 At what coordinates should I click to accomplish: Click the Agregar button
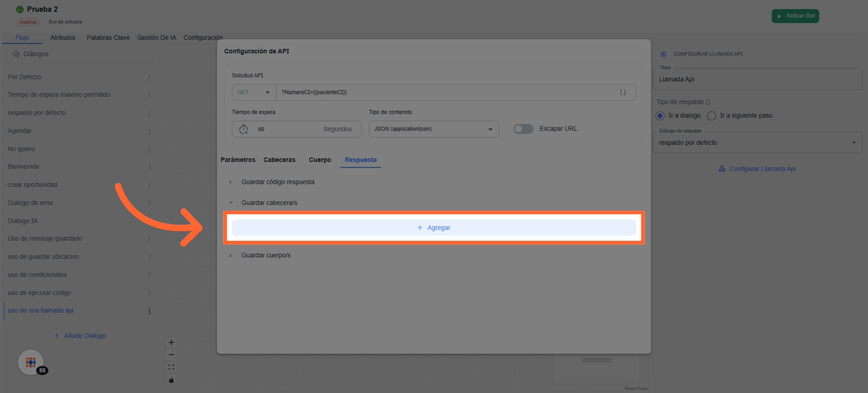point(434,228)
